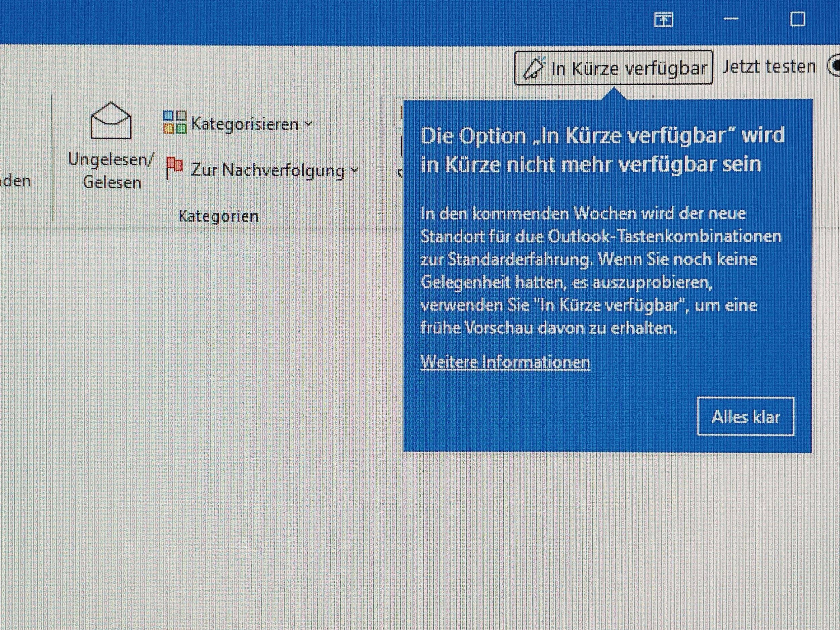This screenshot has width=840, height=630.
Task: Click the cut-off "nden" button at left edge
Action: tap(15, 181)
